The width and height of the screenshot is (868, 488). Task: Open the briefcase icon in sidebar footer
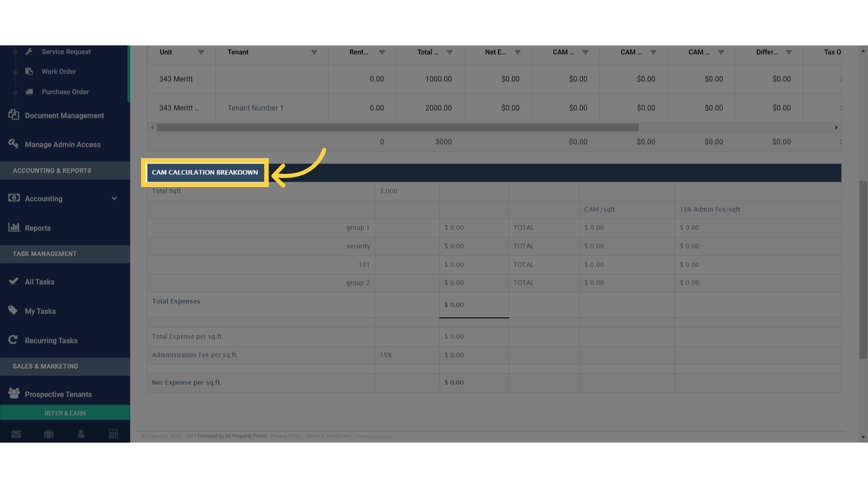(49, 434)
